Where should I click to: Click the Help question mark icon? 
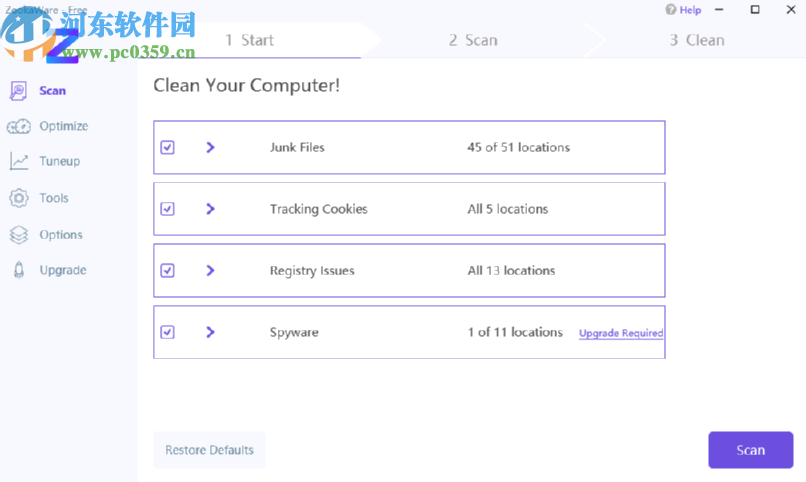pyautogui.click(x=670, y=10)
